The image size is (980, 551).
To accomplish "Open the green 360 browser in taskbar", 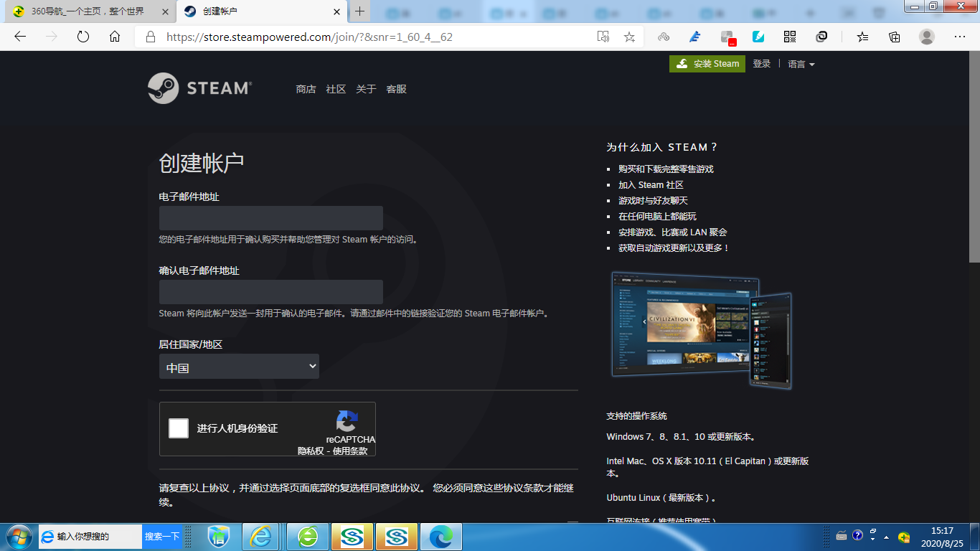I will 308,537.
